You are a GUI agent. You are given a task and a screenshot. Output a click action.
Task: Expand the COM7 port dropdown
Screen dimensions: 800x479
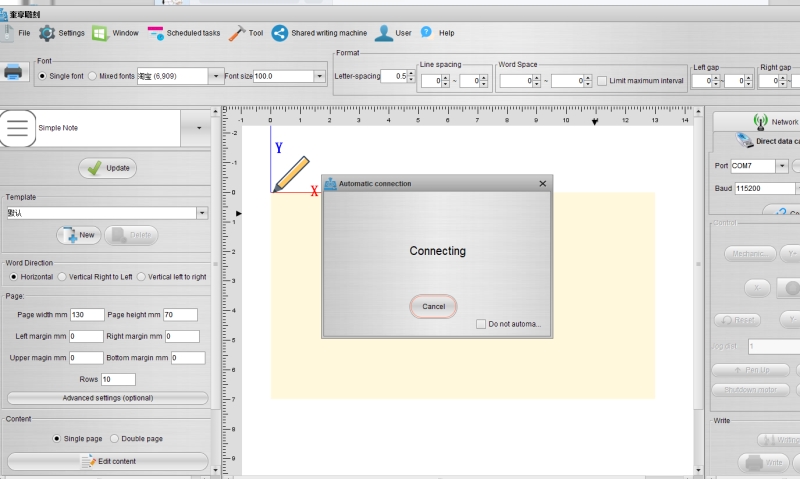tap(782, 166)
